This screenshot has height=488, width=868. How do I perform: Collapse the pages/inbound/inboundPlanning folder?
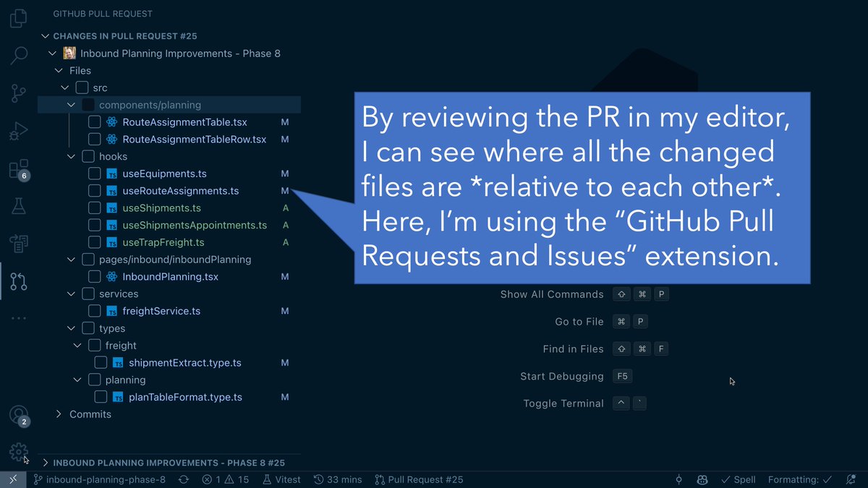point(71,260)
